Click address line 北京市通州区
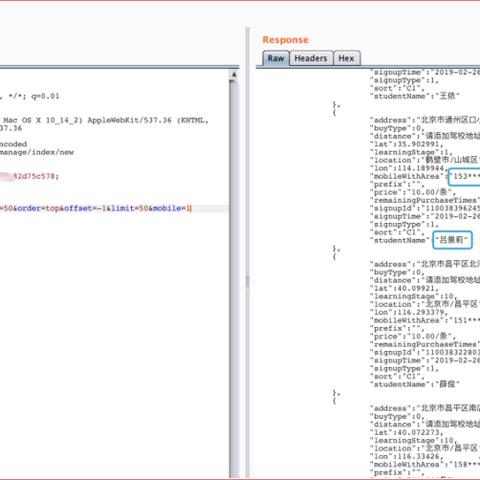480x480 pixels. (x=425, y=120)
